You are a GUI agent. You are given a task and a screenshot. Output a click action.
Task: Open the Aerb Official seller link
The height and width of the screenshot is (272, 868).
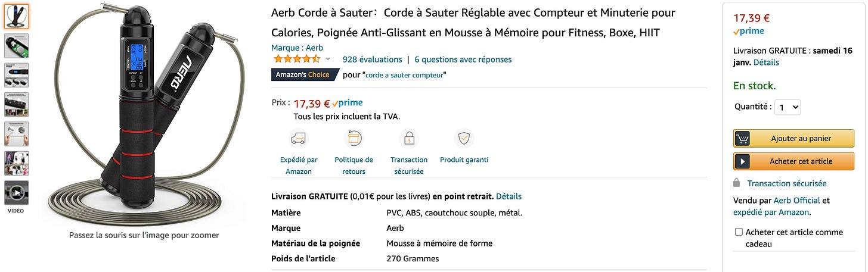[x=796, y=201]
